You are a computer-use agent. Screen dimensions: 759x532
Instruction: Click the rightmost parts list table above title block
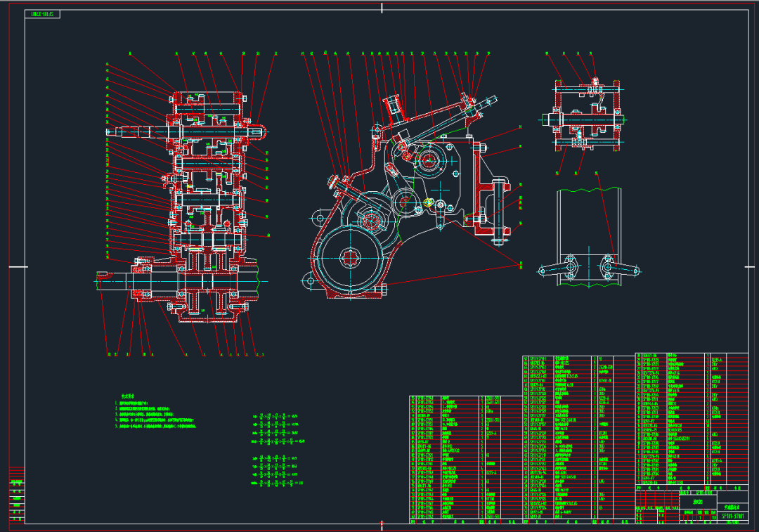point(692,419)
